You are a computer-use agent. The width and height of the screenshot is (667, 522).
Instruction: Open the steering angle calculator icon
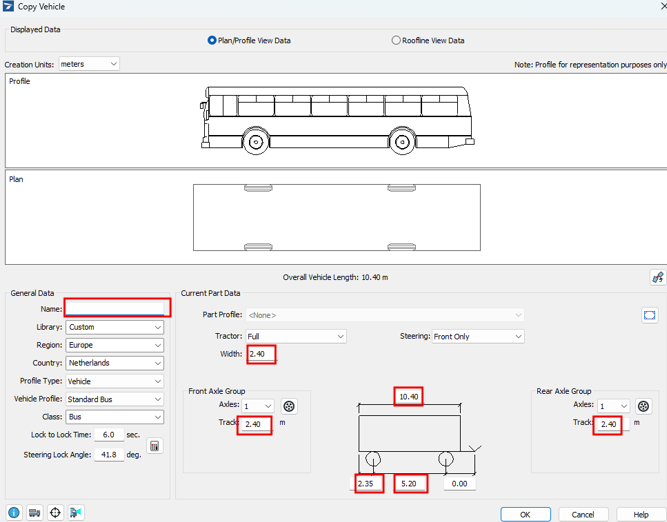(x=155, y=445)
